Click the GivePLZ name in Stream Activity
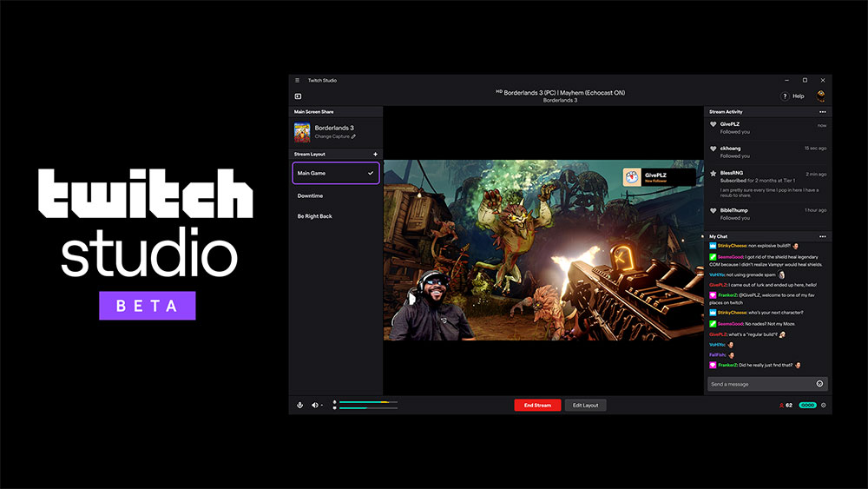Viewport: 868px width, 489px height. pyautogui.click(x=730, y=124)
